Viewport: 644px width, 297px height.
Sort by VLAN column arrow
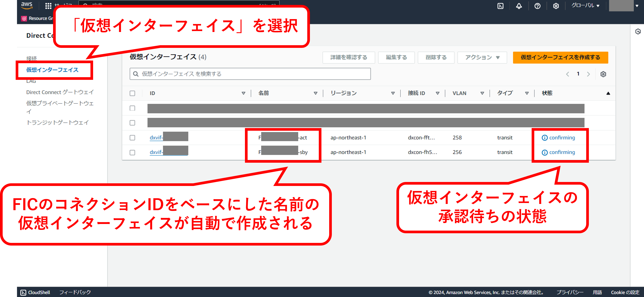coord(482,93)
